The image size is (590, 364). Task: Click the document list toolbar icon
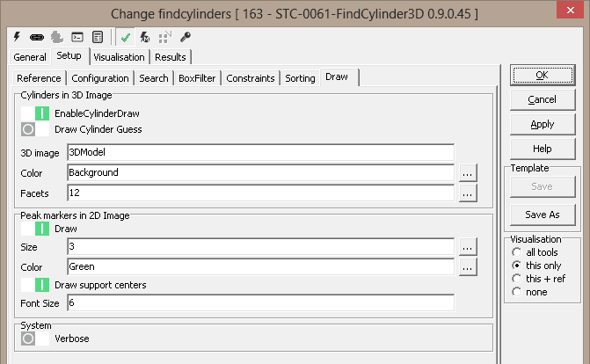(98, 37)
